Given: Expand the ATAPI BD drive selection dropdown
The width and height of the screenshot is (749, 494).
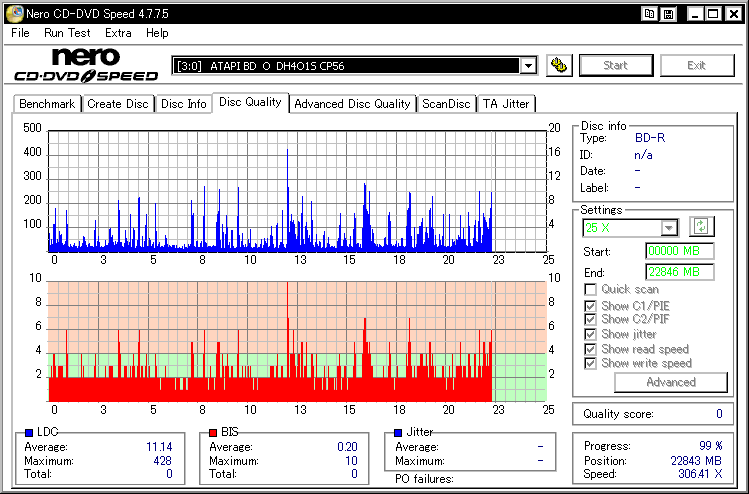Looking at the screenshot, I should coord(529,66).
